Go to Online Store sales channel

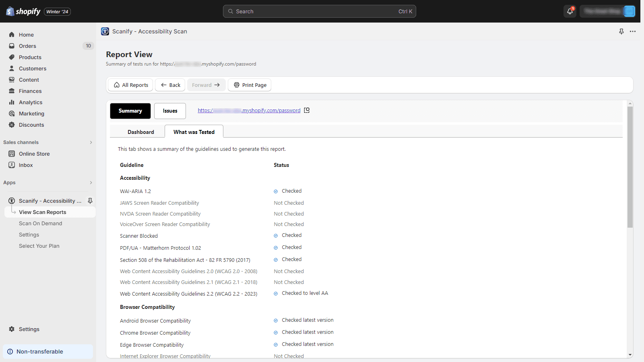34,154
